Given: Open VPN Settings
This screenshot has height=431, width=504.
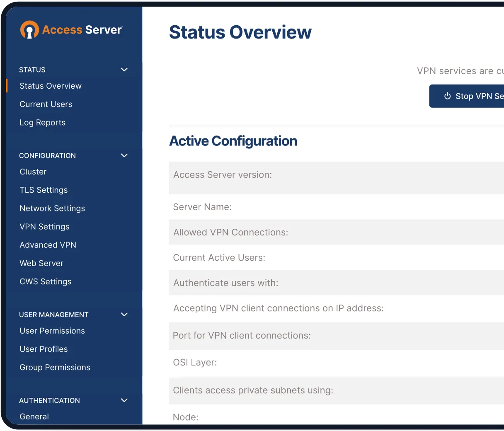Looking at the screenshot, I should 44,227.
